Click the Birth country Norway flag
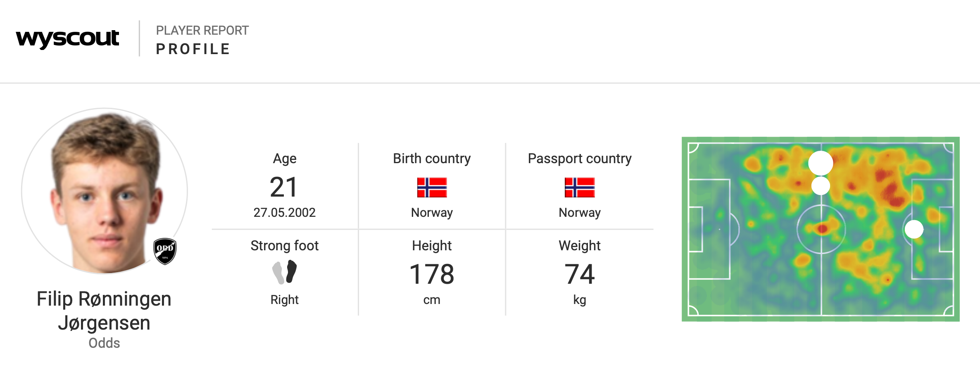Screen dimensions: 980x368 click(x=432, y=188)
